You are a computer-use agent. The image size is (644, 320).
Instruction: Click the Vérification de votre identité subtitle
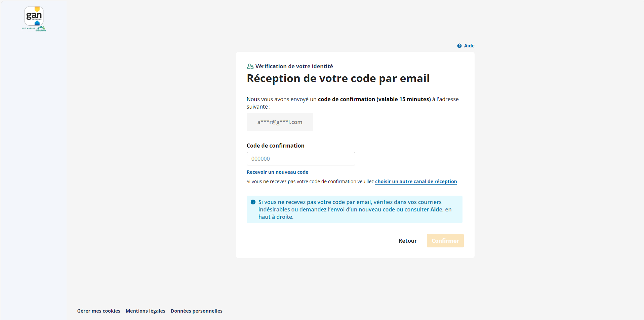click(294, 67)
